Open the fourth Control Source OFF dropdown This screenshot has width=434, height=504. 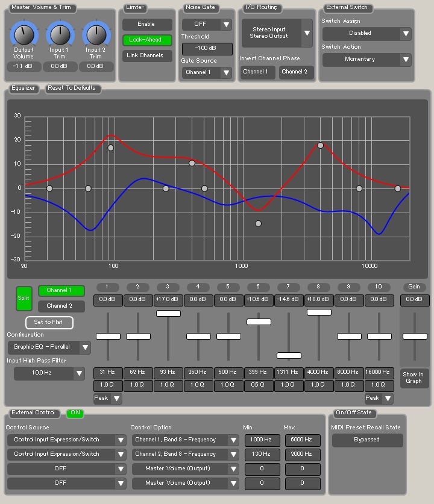pyautogui.click(x=66, y=484)
